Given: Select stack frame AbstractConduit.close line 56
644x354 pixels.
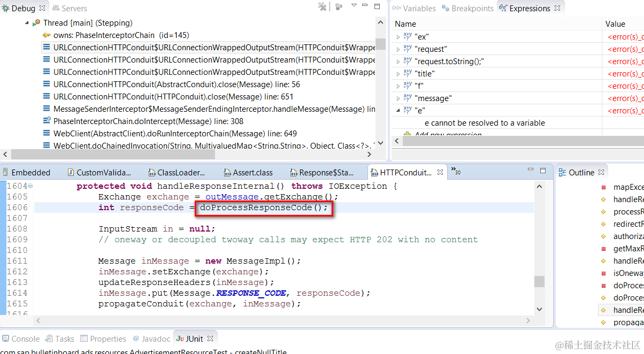Looking at the screenshot, I should click(177, 84).
